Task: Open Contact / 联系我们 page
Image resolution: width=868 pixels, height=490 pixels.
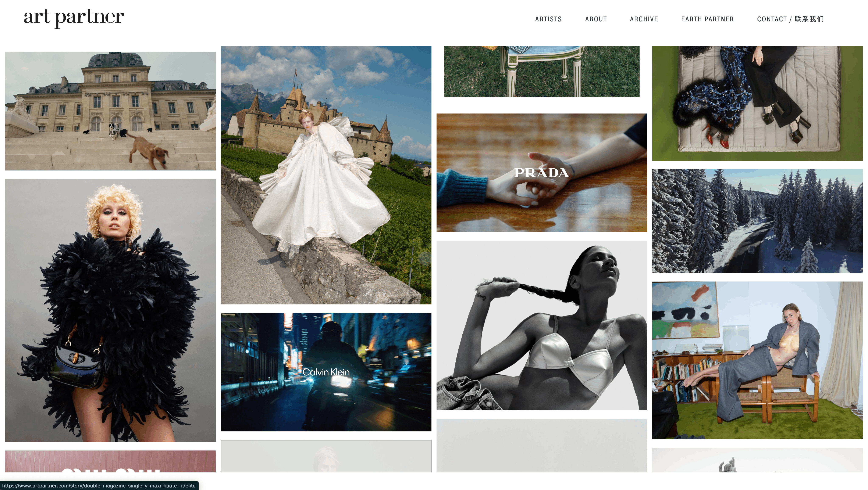Action: click(790, 19)
